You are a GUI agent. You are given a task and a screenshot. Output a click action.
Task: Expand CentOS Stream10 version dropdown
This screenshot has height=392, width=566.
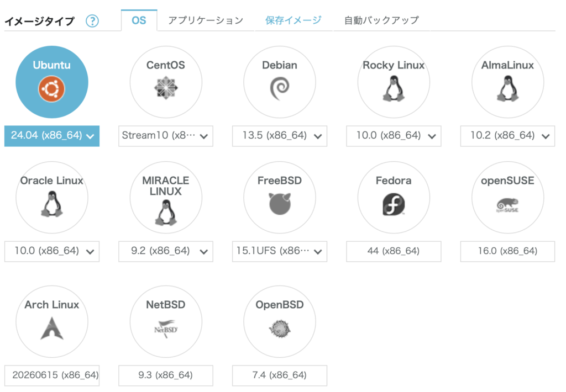(166, 136)
